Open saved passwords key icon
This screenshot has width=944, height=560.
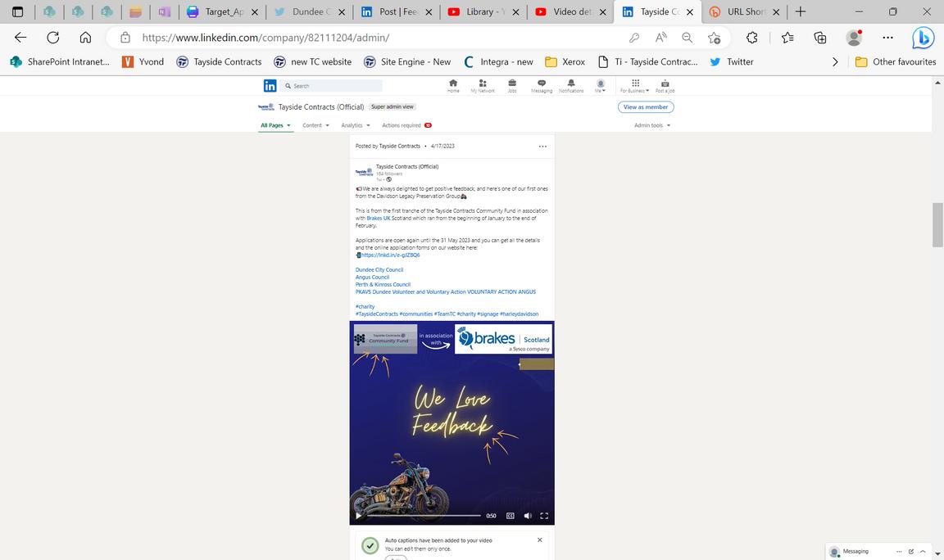click(634, 38)
